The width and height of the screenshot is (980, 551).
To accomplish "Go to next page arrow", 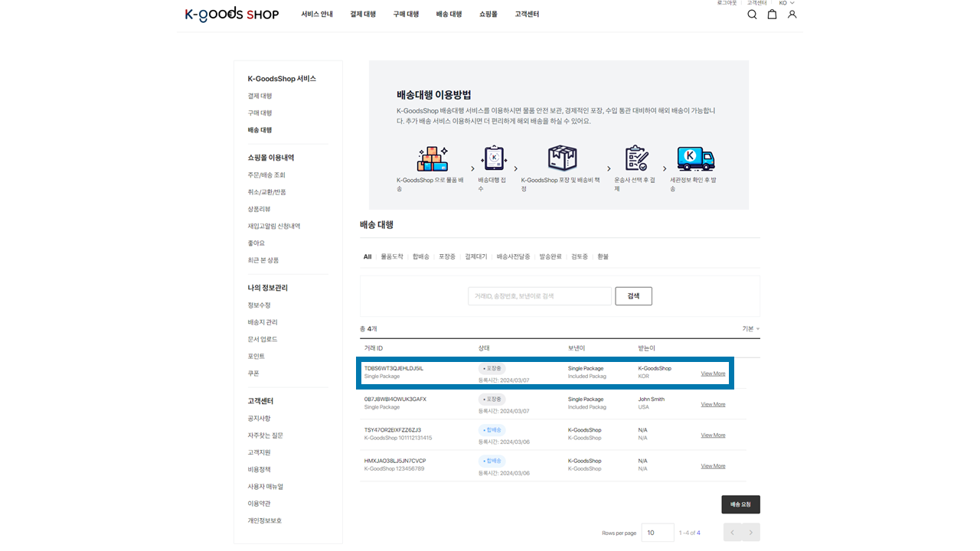I will coord(752,533).
